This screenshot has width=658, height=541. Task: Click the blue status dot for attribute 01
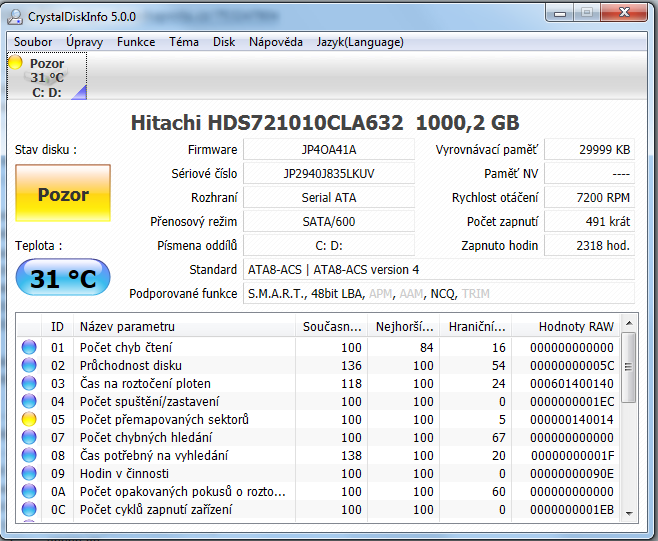click(x=29, y=347)
